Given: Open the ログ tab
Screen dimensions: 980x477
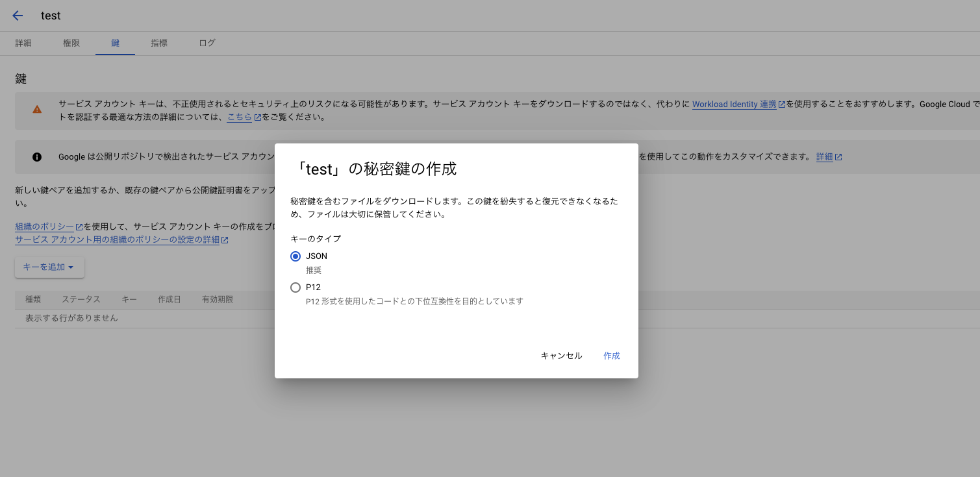Looking at the screenshot, I should [207, 43].
